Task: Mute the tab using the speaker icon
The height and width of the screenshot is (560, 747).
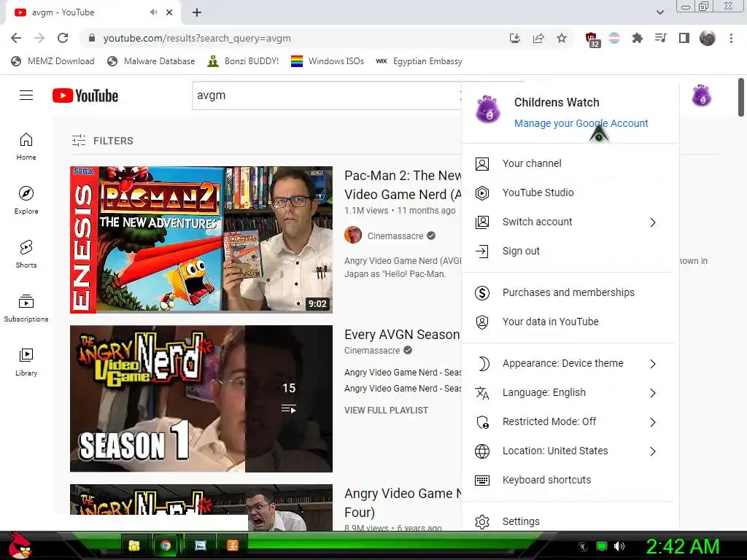Action: 153,12
